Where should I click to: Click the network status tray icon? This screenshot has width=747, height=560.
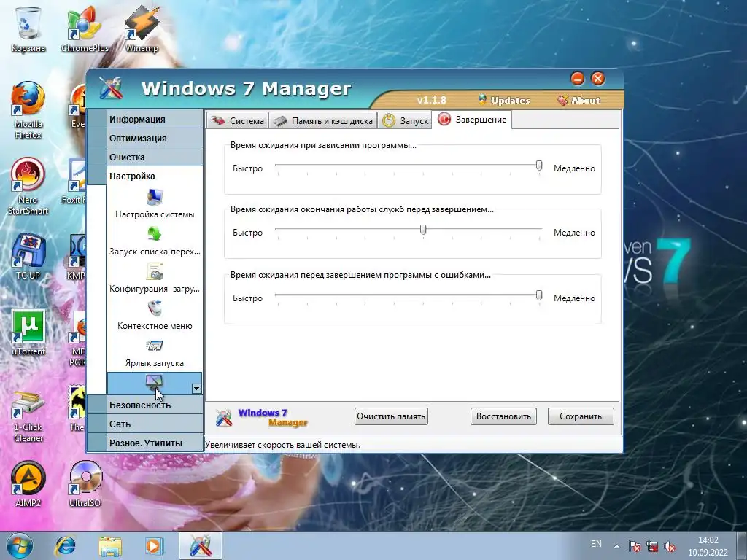tap(652, 547)
